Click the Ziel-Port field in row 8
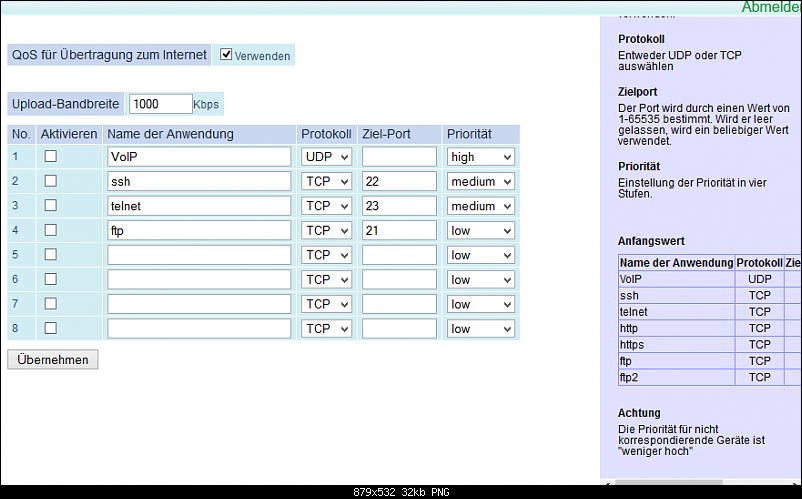802x499 pixels. 399,329
